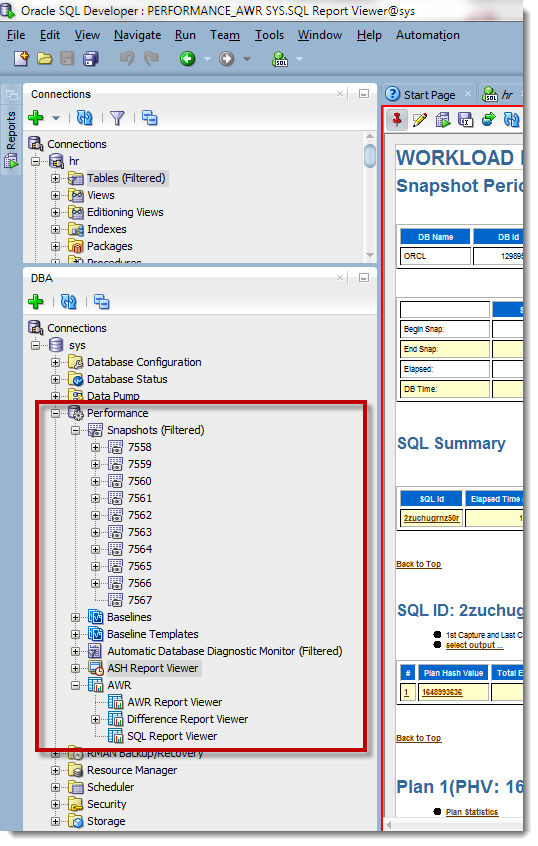
Task: Expand the Database Configuration node
Action: pyautogui.click(x=56, y=363)
